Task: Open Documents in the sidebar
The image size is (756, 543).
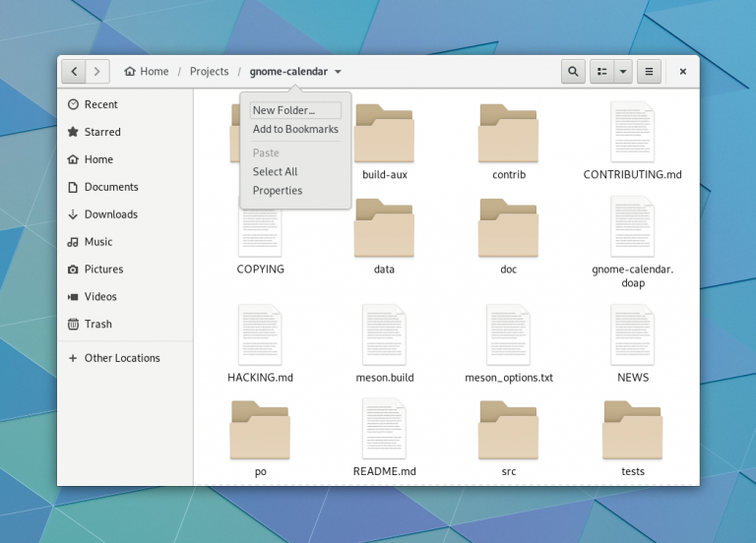Action: (125, 187)
